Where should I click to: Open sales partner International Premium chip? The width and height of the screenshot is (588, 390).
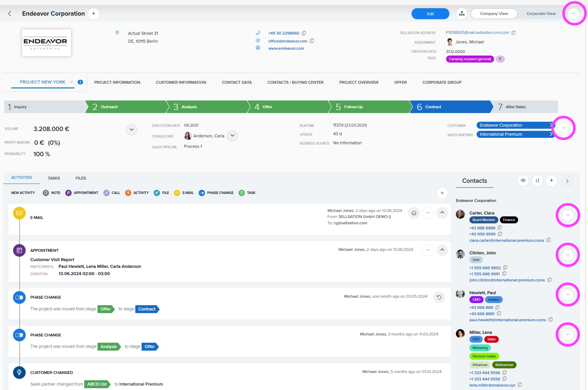coord(516,134)
